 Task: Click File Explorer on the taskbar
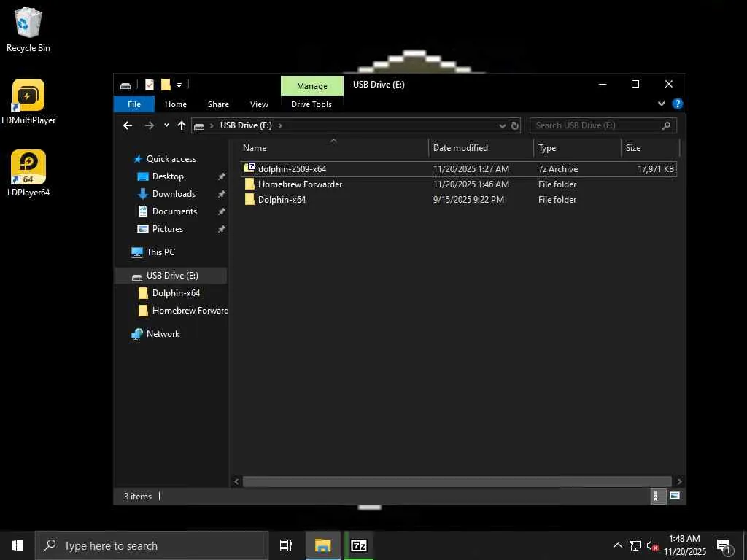point(323,545)
